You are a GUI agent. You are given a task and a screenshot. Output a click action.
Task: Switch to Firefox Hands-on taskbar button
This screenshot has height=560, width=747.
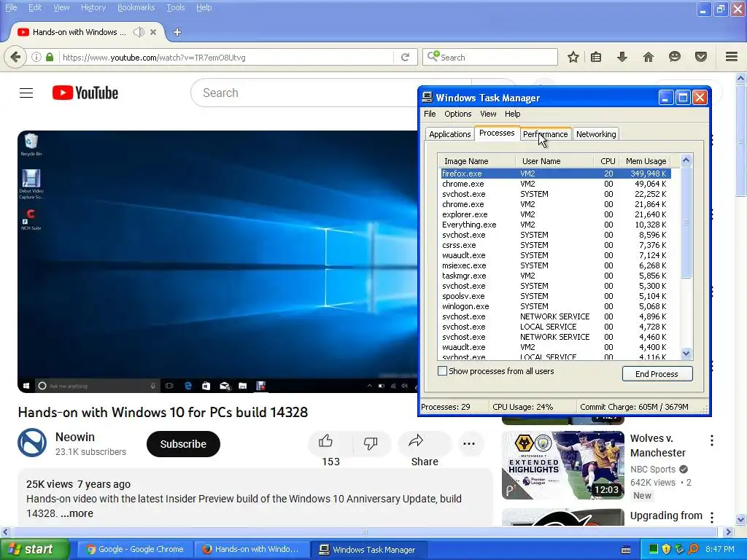(x=251, y=549)
